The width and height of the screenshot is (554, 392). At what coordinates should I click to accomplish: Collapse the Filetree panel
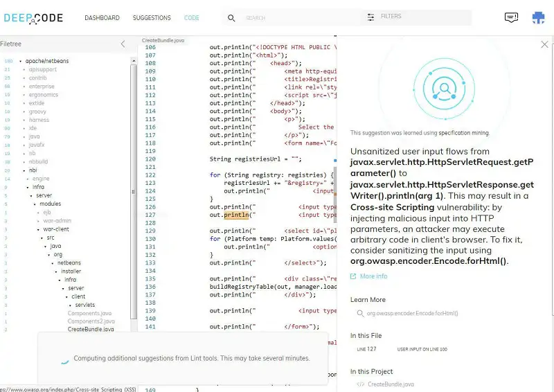123,44
